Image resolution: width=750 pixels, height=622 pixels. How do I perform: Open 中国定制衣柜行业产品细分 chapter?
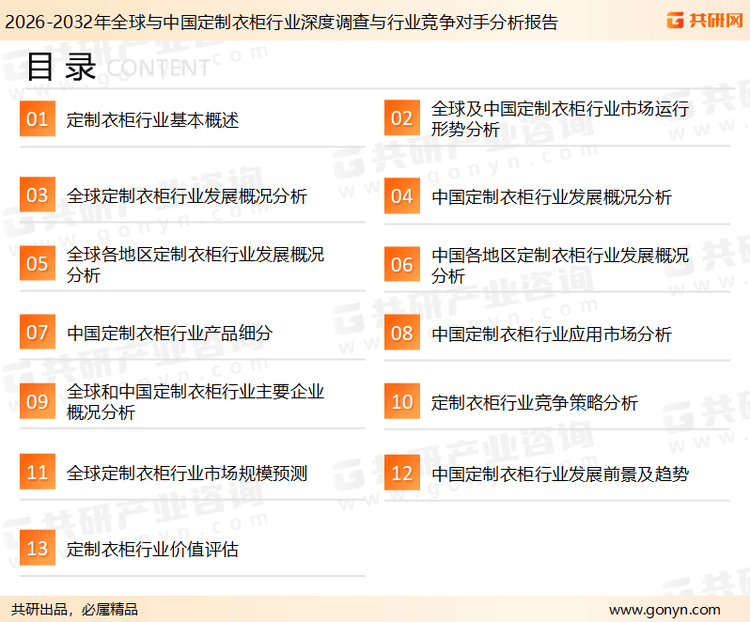click(x=169, y=333)
